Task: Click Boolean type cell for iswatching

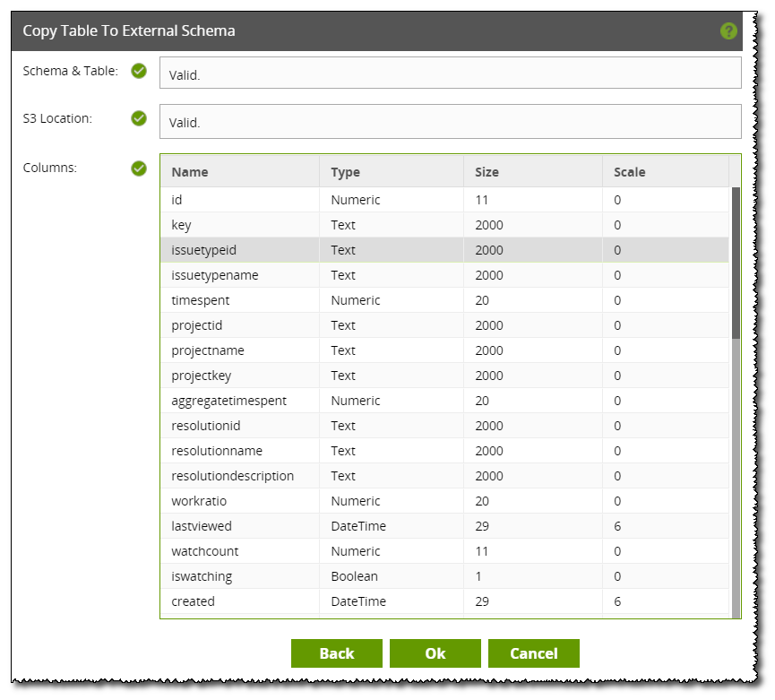Action: pos(392,576)
